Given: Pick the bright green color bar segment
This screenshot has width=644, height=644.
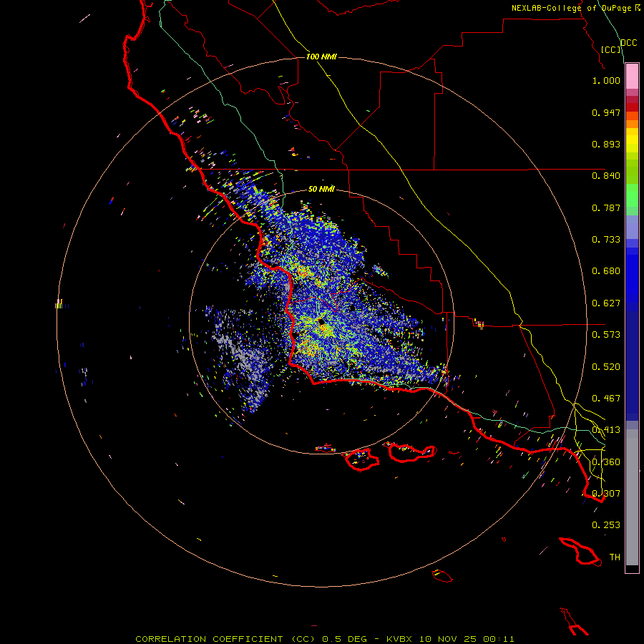Looking at the screenshot, I should click(632, 195).
